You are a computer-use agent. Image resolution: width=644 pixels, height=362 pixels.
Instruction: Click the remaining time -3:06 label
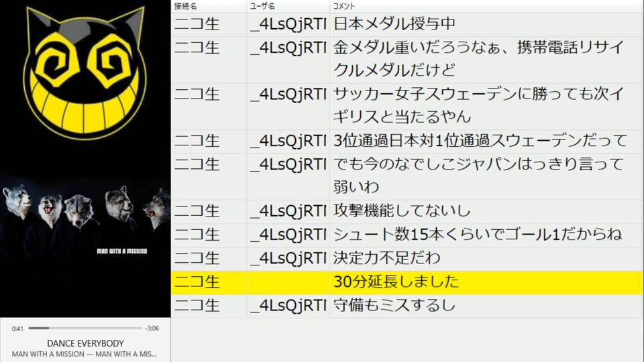point(152,328)
